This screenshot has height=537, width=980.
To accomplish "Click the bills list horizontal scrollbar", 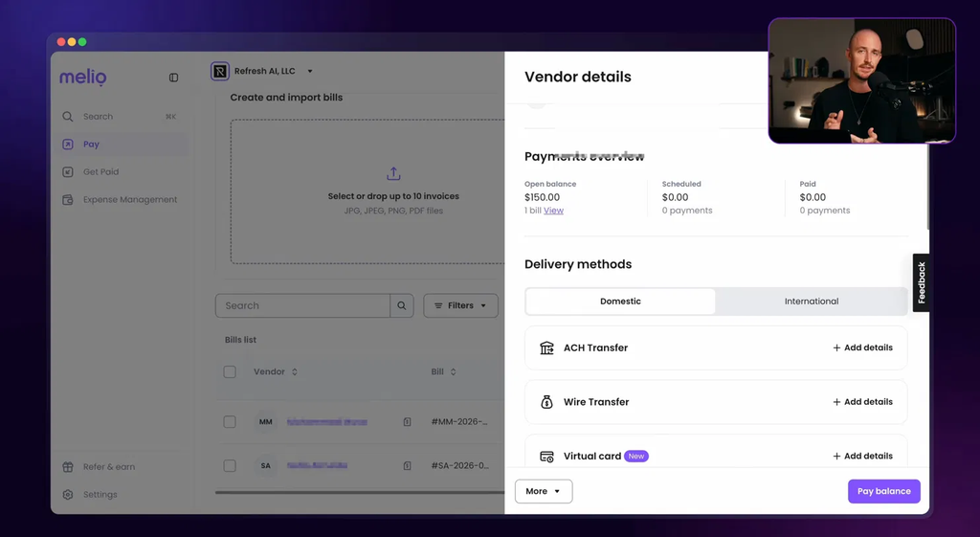I will click(360, 493).
